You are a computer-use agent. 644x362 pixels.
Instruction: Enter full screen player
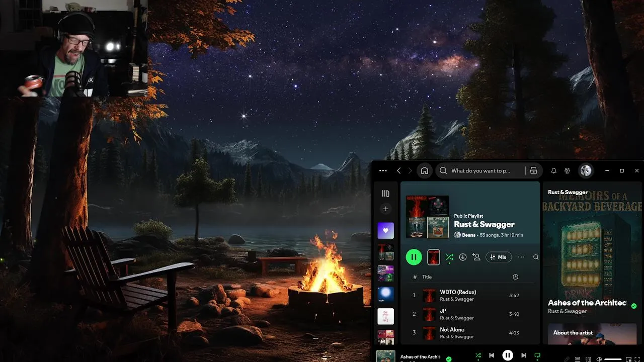pos(638,359)
